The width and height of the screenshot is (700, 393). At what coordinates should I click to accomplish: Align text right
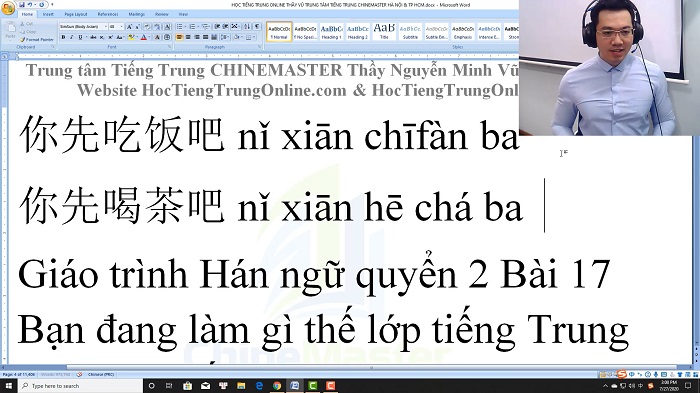point(197,37)
